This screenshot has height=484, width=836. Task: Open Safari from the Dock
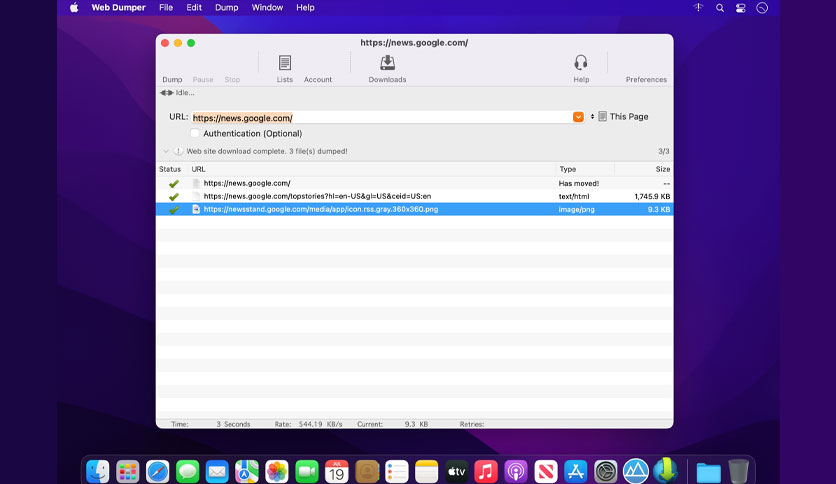pos(157,471)
